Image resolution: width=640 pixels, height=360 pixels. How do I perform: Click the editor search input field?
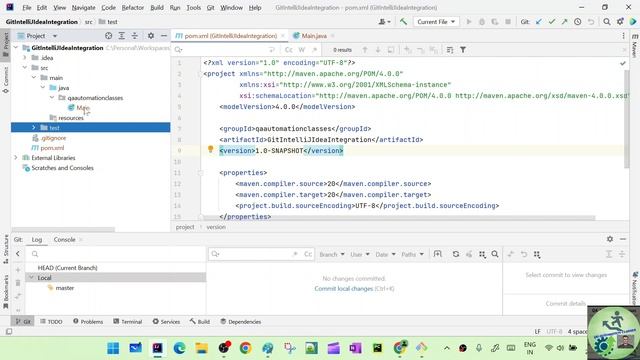(224, 50)
